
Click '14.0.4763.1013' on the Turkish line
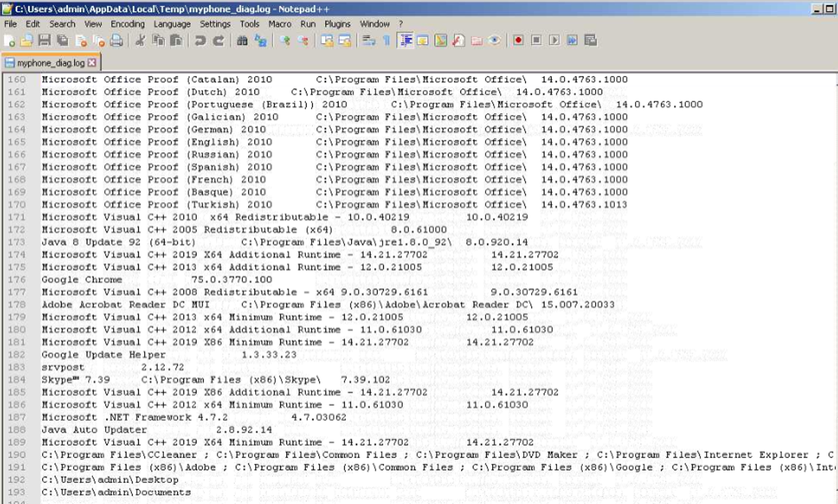[584, 205]
